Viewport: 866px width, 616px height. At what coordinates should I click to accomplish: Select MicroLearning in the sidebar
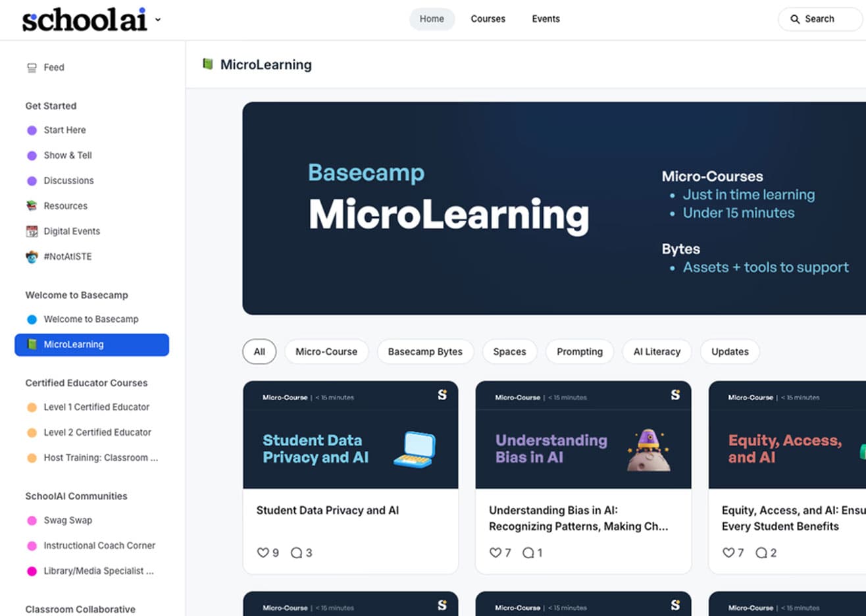click(92, 344)
